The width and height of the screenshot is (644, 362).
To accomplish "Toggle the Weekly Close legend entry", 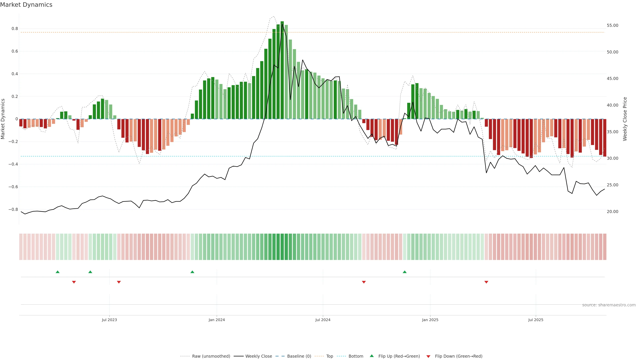I will [258, 356].
